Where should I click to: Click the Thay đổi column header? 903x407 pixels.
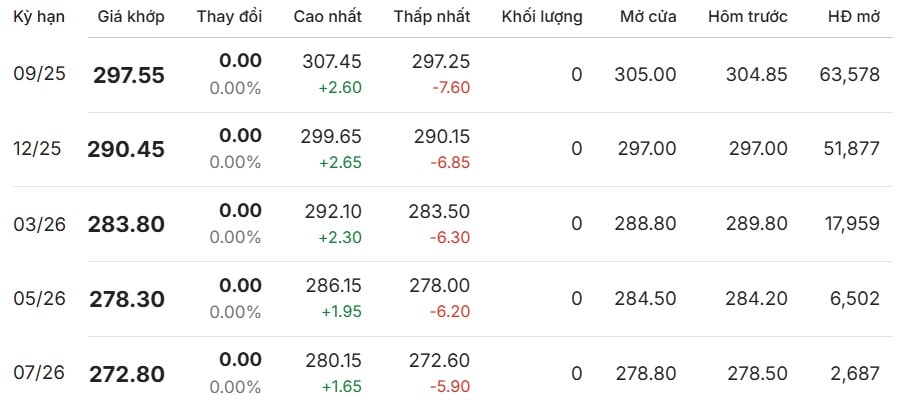(229, 17)
